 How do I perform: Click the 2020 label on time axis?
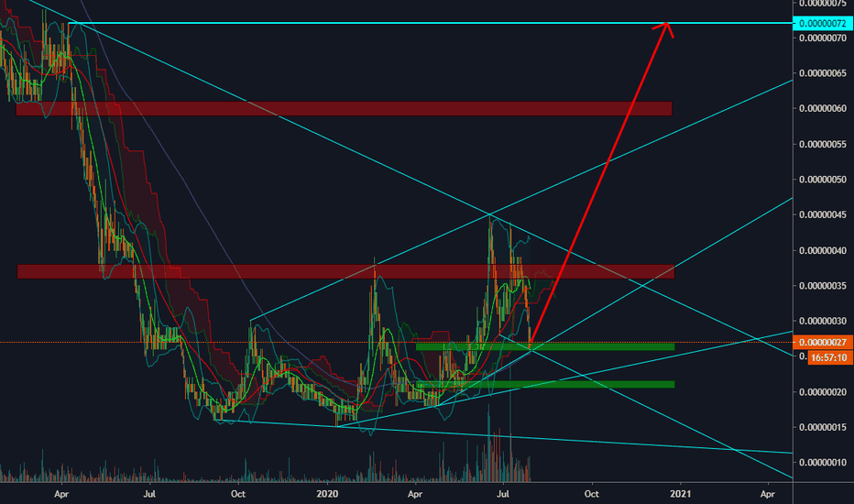tap(327, 494)
